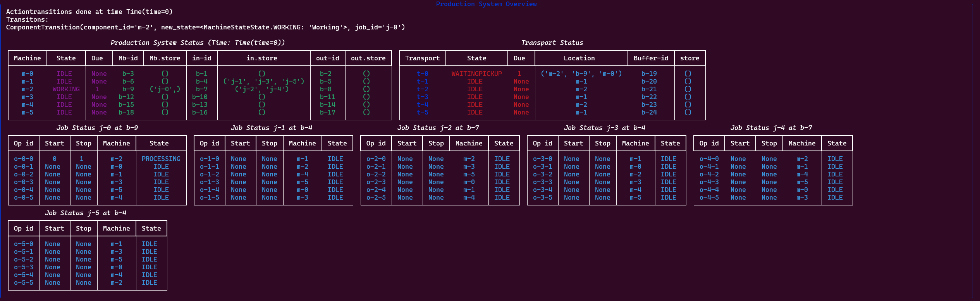This screenshot has height=301, width=980.
Task: Click the PROCESSING state of operation o-0-0
Action: tap(161, 159)
